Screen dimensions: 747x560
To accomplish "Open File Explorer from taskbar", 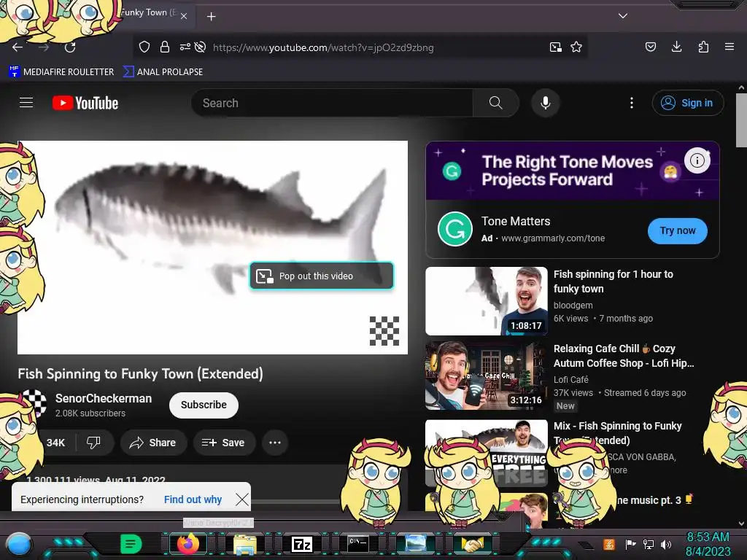I will 245,544.
